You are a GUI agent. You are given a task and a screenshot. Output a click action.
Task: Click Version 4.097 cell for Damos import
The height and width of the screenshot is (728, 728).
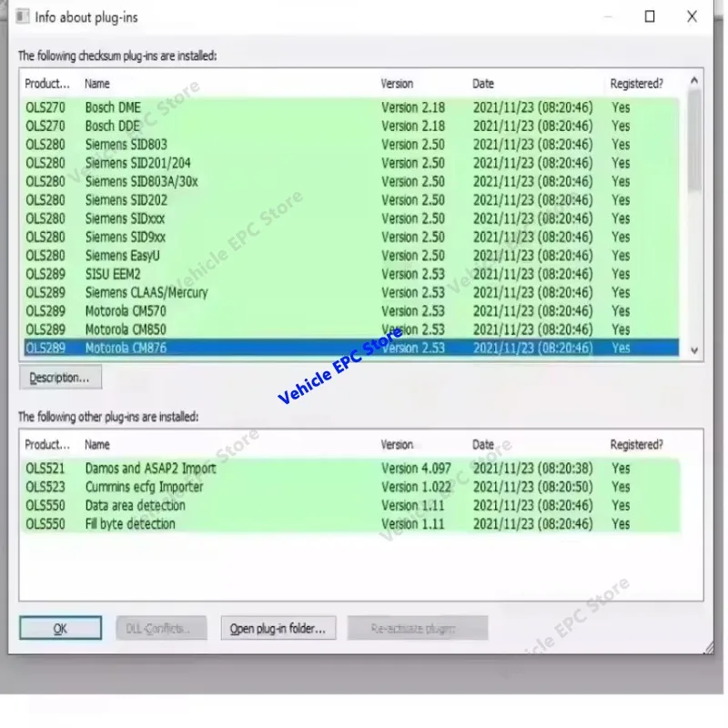pyautogui.click(x=416, y=469)
